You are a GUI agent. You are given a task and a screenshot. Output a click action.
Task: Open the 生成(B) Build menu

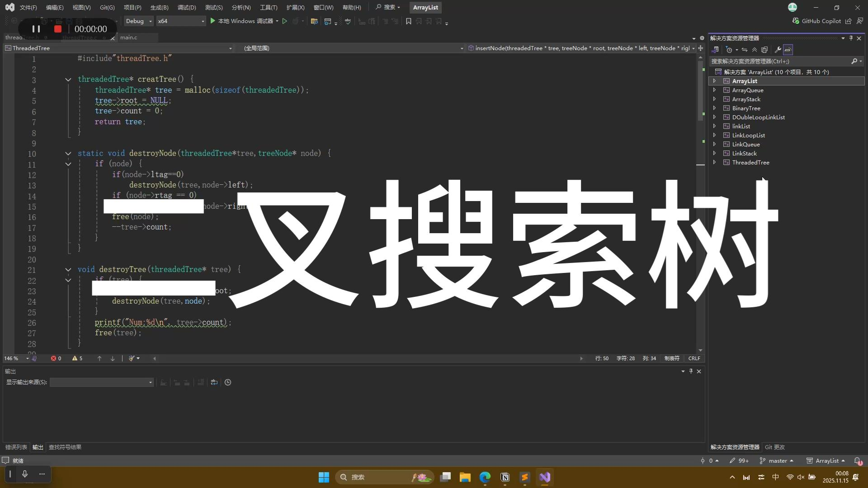click(x=159, y=7)
